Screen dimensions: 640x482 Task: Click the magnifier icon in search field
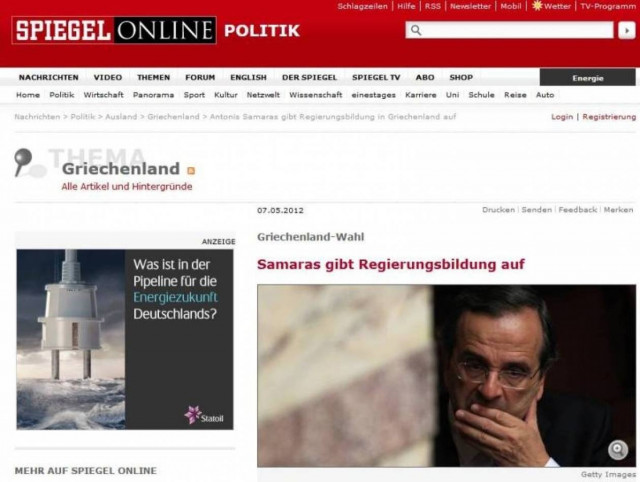(416, 30)
